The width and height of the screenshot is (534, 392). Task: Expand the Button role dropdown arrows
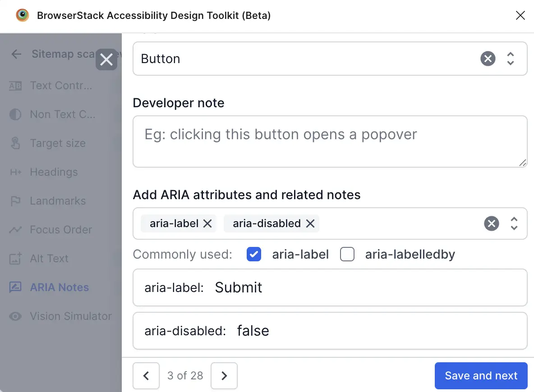coord(510,59)
